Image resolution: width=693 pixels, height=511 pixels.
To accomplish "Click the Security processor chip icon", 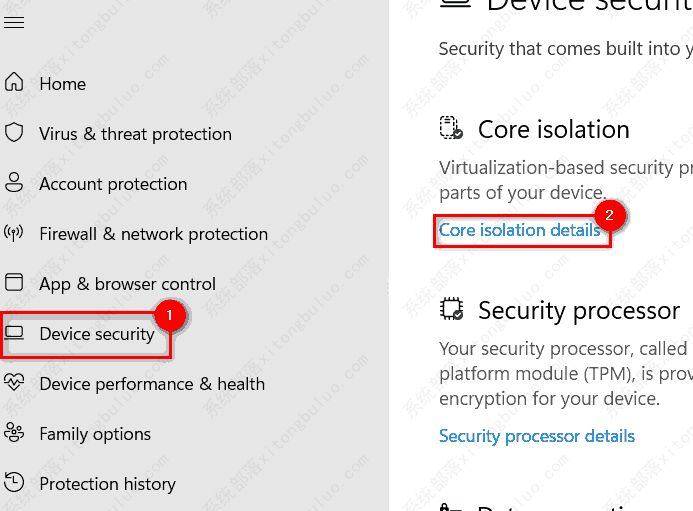I will click(451, 310).
